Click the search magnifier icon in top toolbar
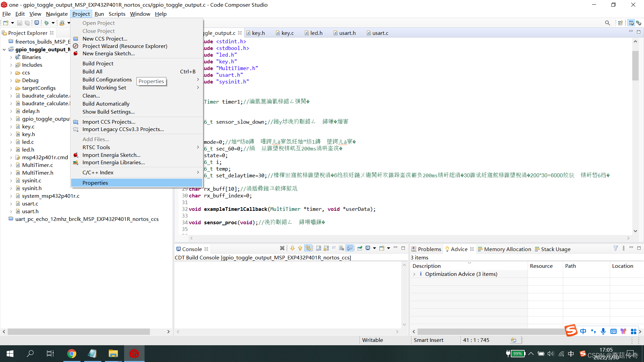644x362 pixels. point(607,23)
